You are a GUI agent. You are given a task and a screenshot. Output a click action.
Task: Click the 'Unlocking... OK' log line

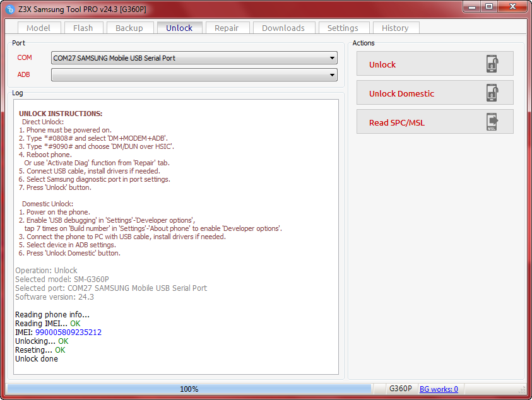pyautogui.click(x=42, y=341)
